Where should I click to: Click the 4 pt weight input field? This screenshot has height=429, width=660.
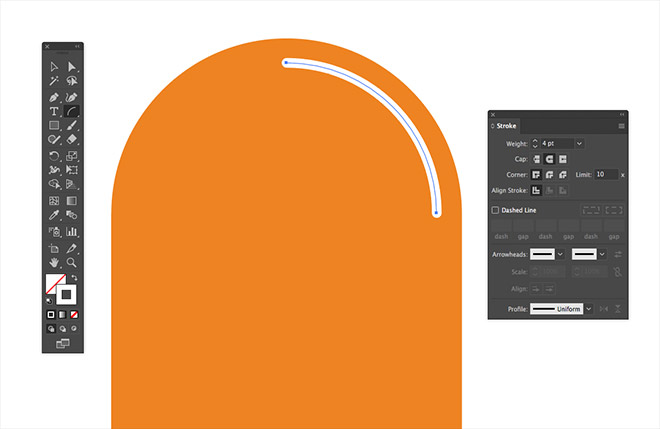pos(557,144)
